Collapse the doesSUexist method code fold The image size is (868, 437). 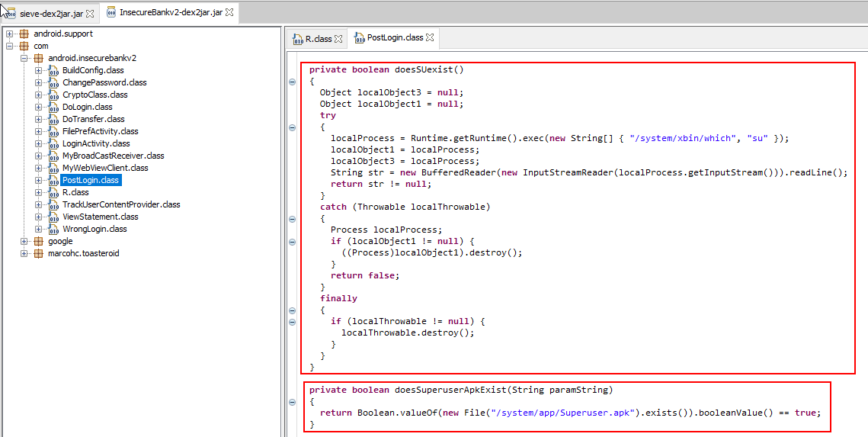click(x=293, y=82)
